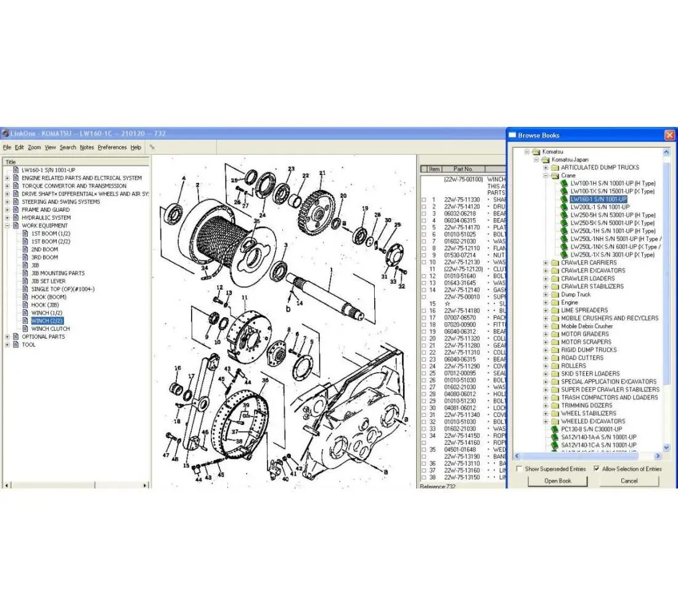Select HOOK (BOOM) in the title tree
Viewport: 678px width, 616px height.
click(x=49, y=297)
